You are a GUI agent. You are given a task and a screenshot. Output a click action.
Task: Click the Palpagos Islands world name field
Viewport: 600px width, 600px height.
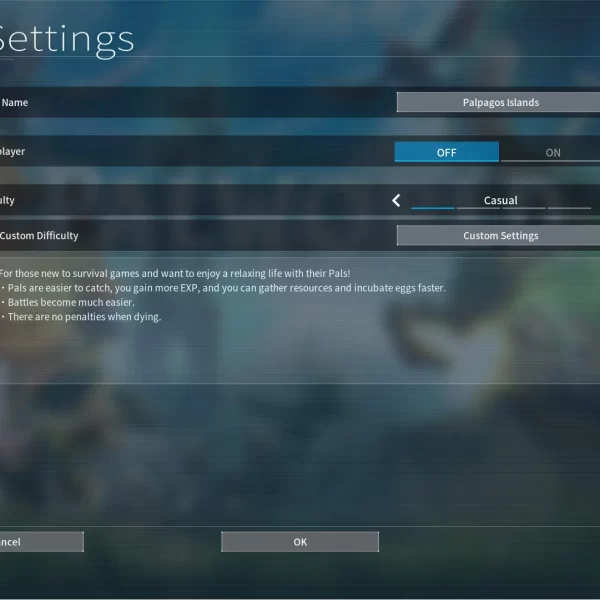(x=499, y=102)
